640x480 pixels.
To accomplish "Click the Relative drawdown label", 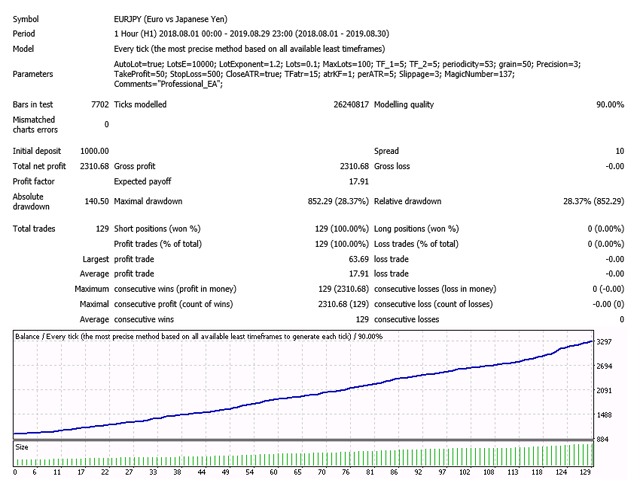I will [407, 201].
